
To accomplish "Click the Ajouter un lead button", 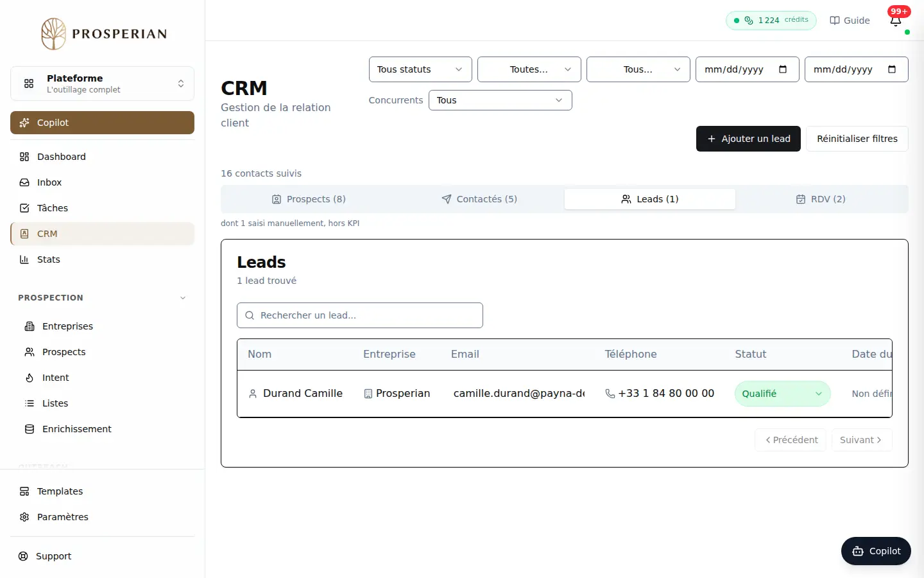I will pos(748,139).
